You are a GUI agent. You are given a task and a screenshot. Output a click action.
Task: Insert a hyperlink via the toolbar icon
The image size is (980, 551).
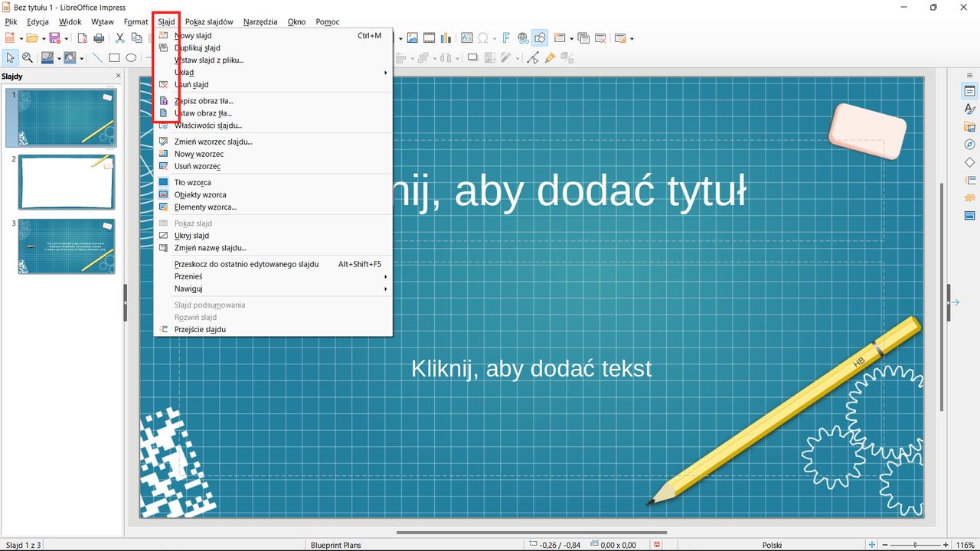pos(522,37)
